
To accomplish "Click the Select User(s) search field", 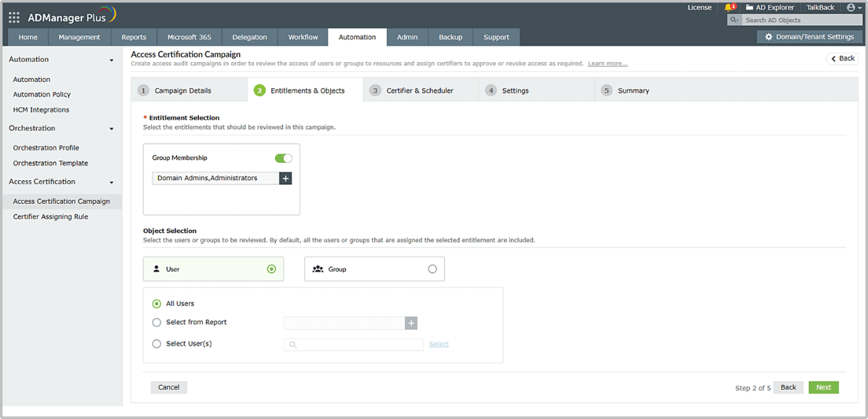I will pos(353,344).
